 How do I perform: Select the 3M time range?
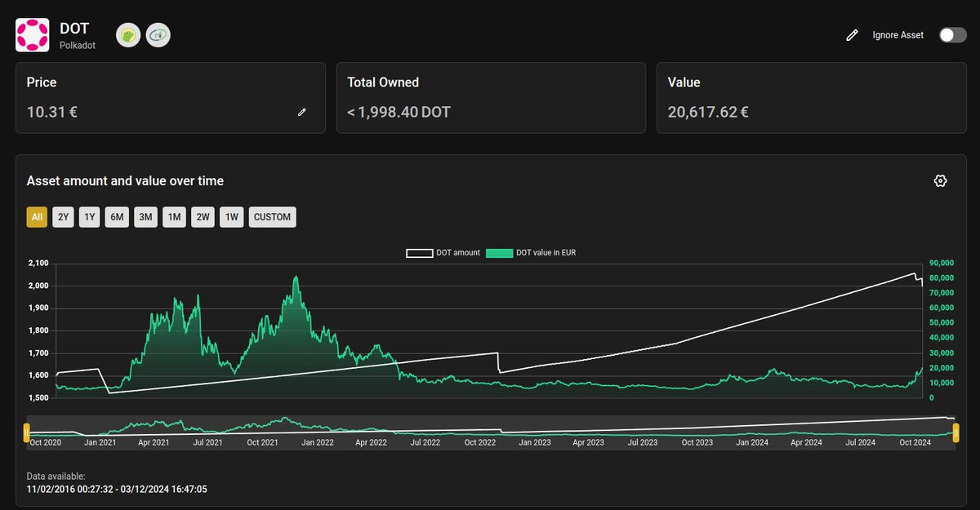point(145,217)
